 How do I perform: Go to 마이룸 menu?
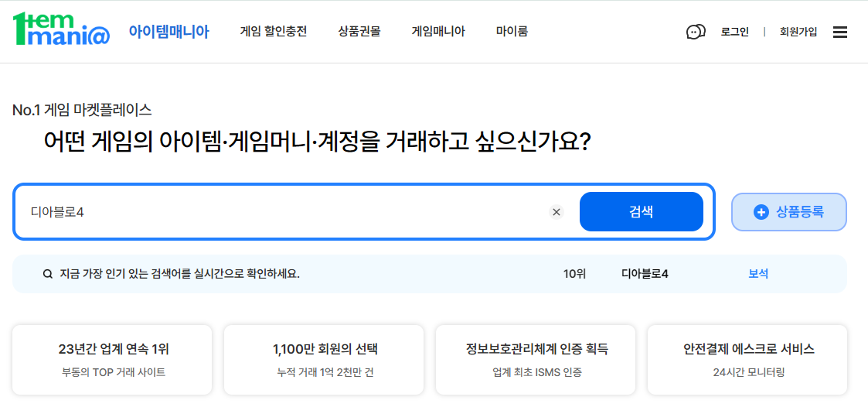[512, 32]
